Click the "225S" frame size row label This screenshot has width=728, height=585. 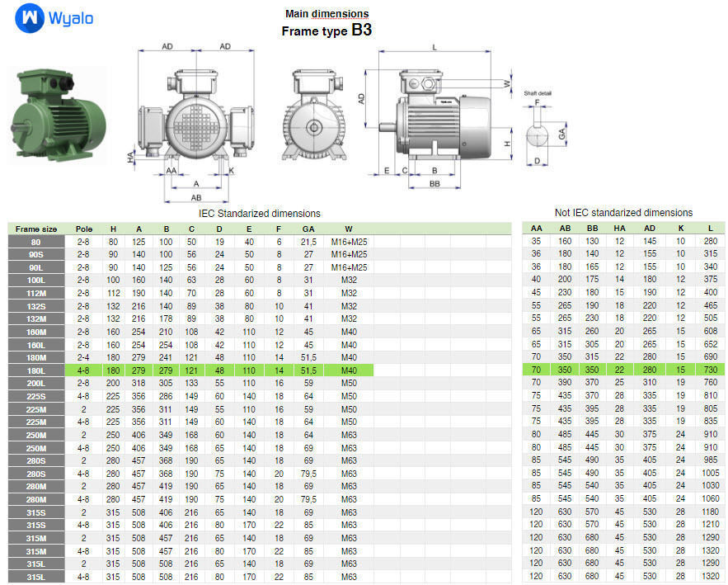(x=35, y=396)
